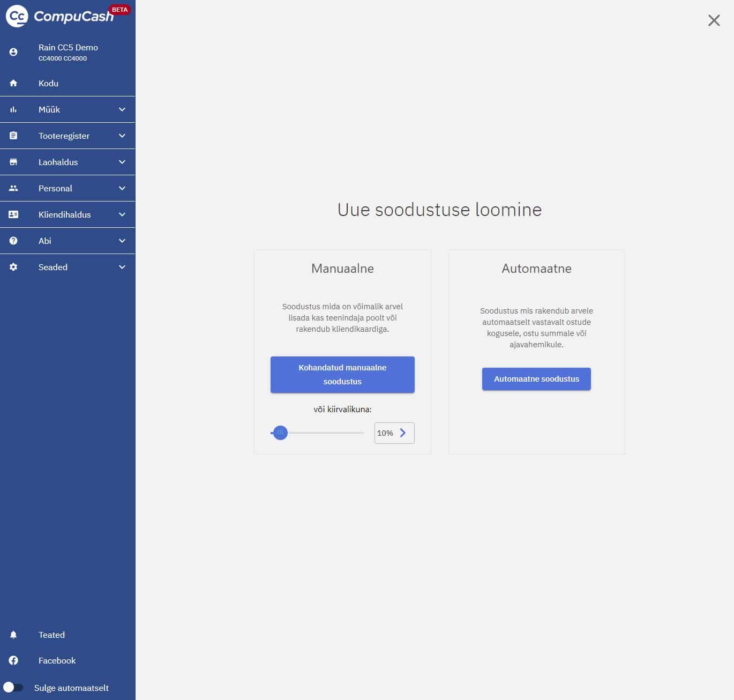Click the Kliendihaldus ID card icon
This screenshot has width=734, height=700.
tap(13, 214)
